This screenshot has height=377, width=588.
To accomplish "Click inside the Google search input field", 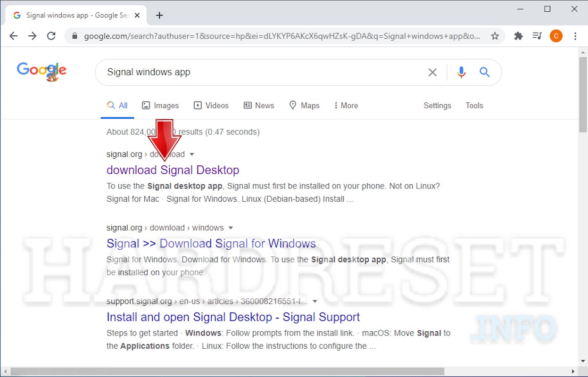I will [259, 72].
